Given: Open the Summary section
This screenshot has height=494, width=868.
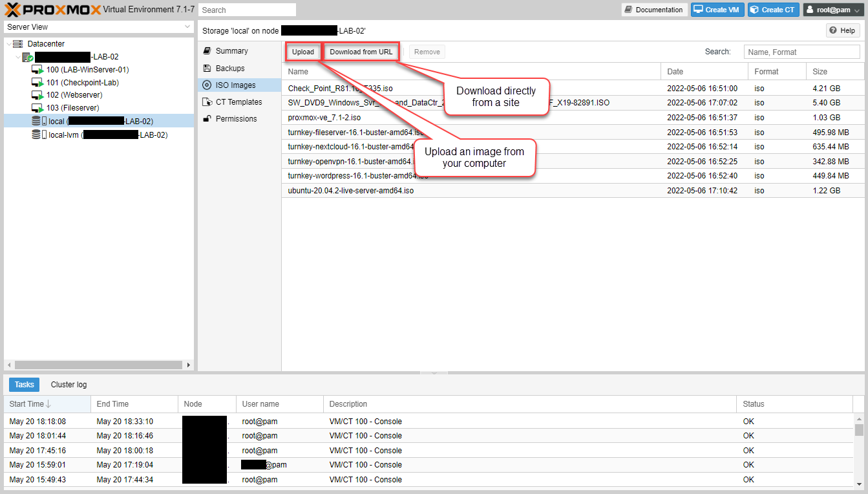Looking at the screenshot, I should (x=239, y=51).
